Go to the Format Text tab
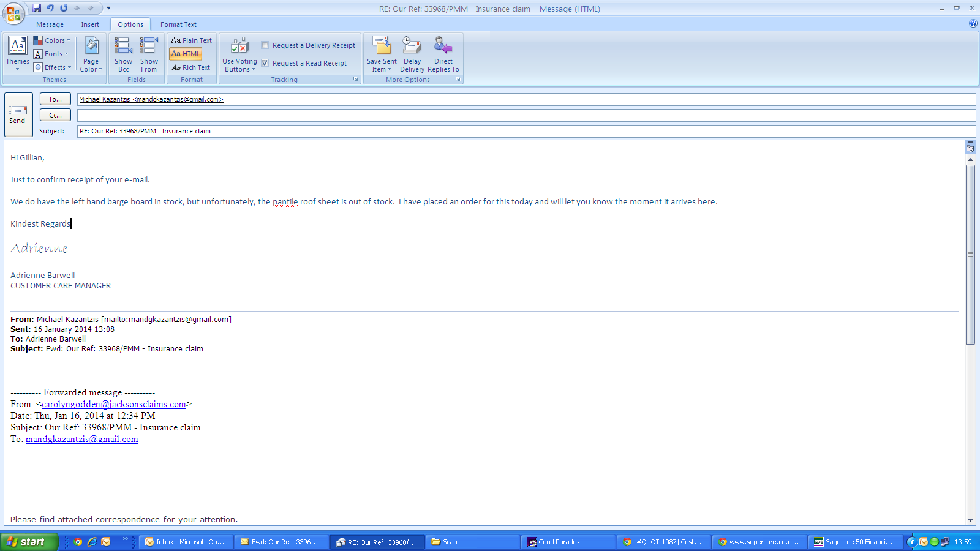The image size is (980, 551). click(x=178, y=24)
